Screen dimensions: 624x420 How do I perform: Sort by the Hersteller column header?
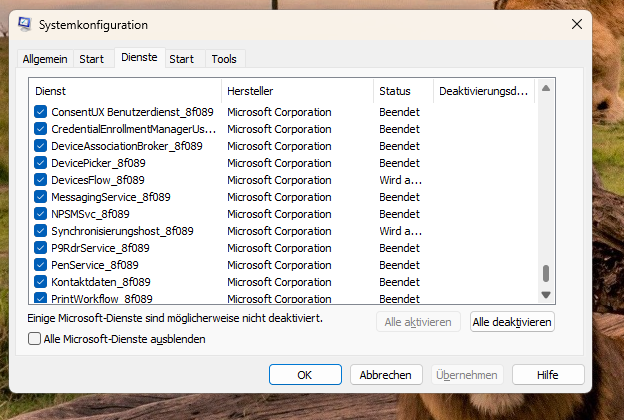click(x=298, y=91)
